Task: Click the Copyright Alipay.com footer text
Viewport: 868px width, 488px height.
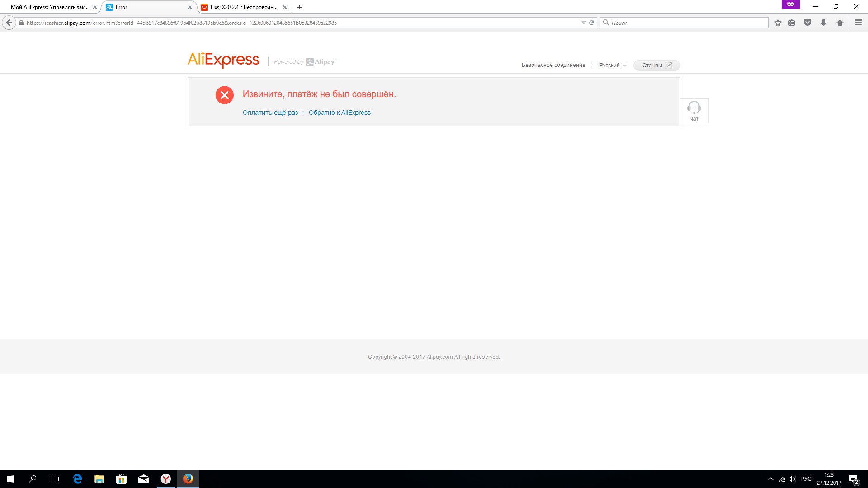Action: click(x=434, y=357)
